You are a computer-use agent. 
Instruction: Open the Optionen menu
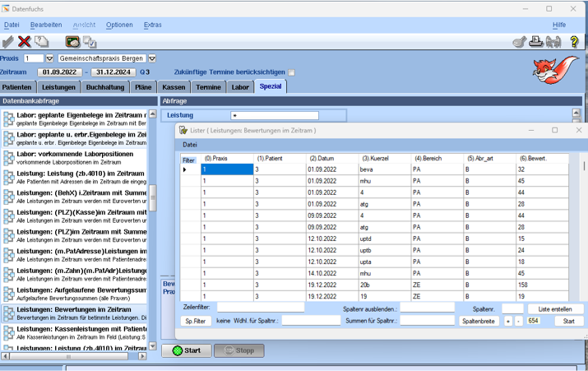(x=119, y=25)
